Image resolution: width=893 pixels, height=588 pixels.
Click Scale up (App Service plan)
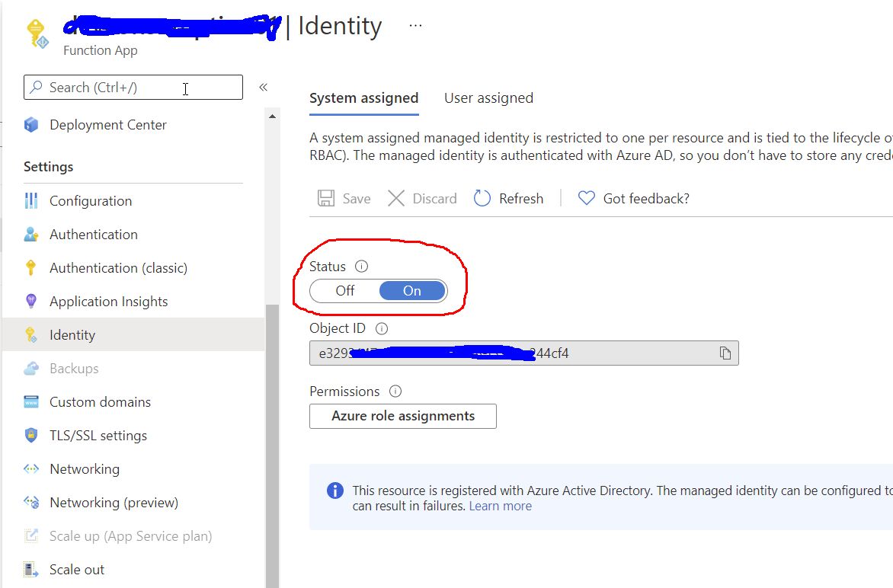coord(130,536)
